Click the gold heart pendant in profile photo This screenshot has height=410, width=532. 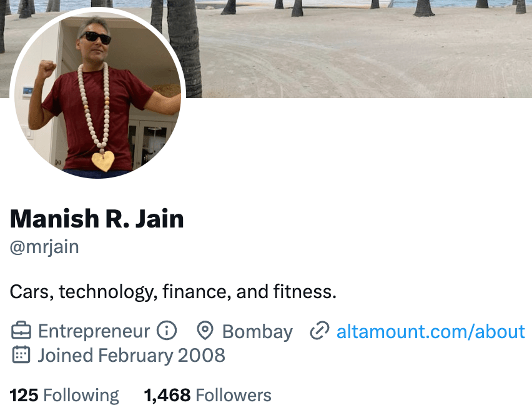[103, 161]
